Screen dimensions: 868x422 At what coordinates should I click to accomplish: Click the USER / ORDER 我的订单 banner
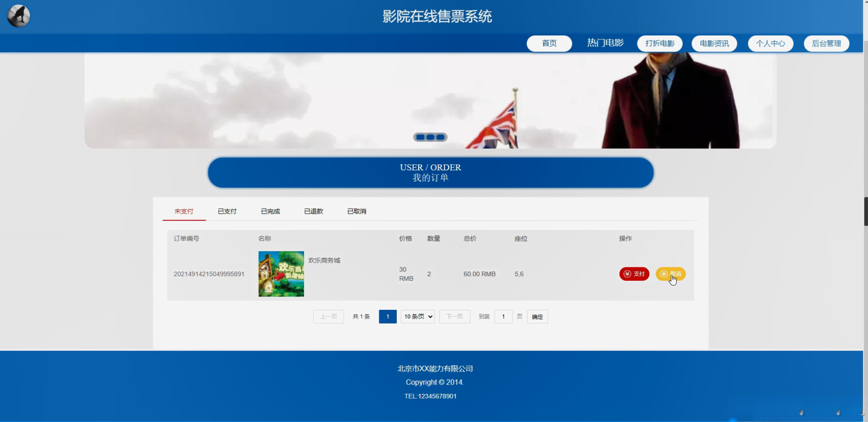(x=431, y=173)
